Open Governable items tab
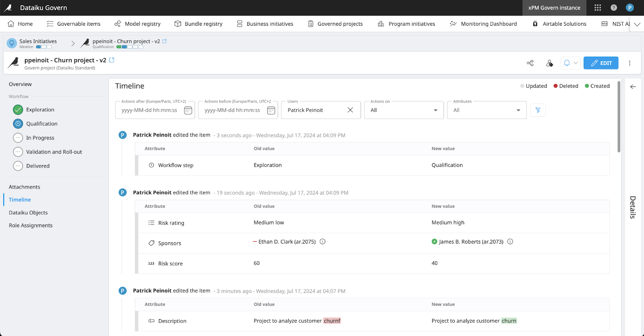This screenshot has width=644, height=336. 74,24
